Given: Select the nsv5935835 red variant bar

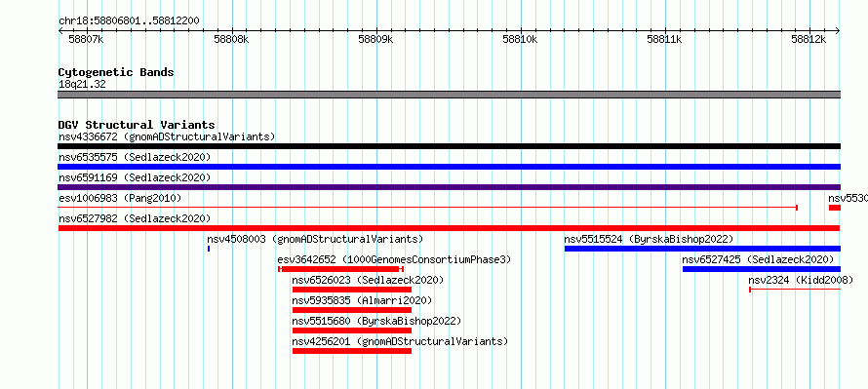Looking at the screenshot, I should click(x=352, y=310).
